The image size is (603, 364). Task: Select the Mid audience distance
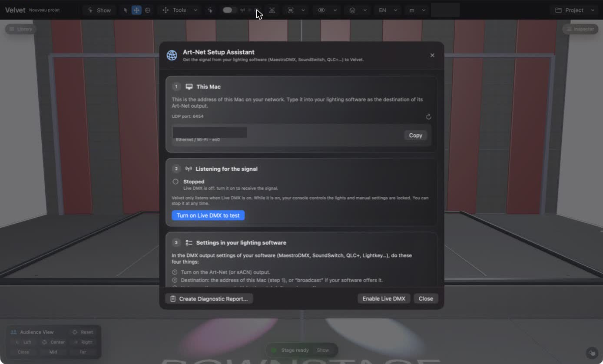[x=53, y=352]
